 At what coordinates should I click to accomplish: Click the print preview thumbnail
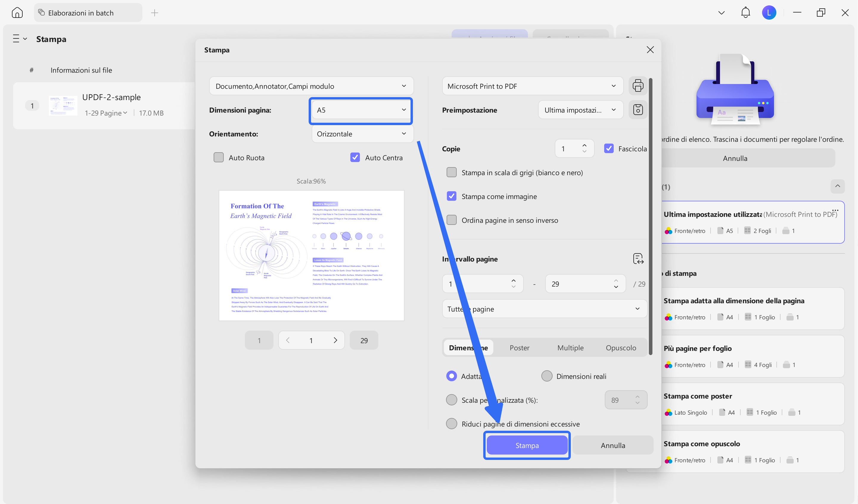[x=311, y=255]
